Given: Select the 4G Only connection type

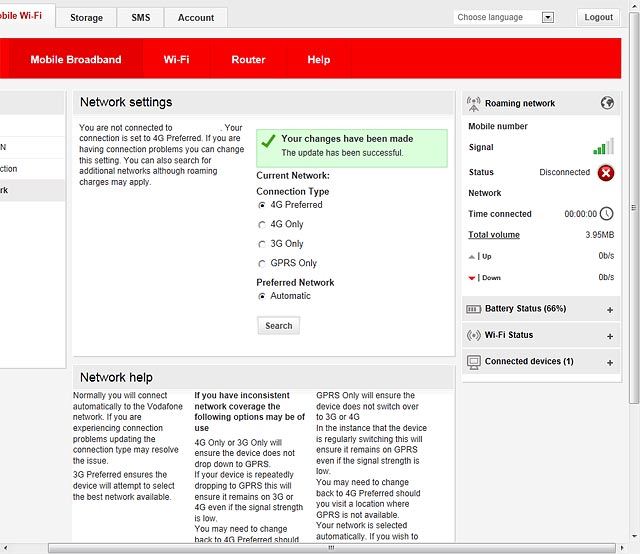Looking at the screenshot, I should pos(262,225).
